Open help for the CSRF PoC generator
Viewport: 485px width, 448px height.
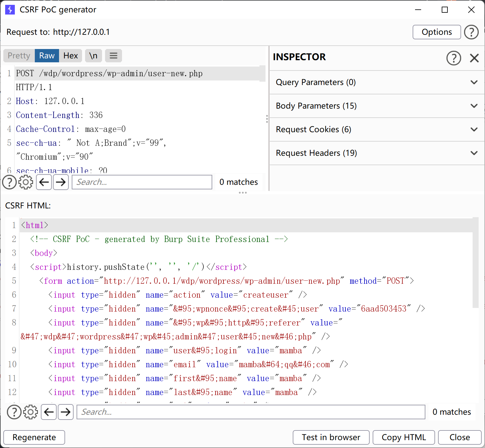pyautogui.click(x=471, y=32)
